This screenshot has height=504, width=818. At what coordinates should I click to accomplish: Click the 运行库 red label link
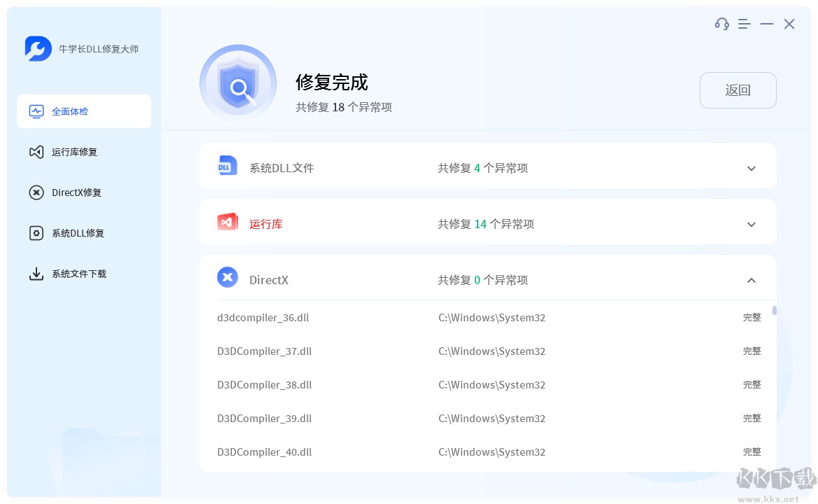(266, 223)
